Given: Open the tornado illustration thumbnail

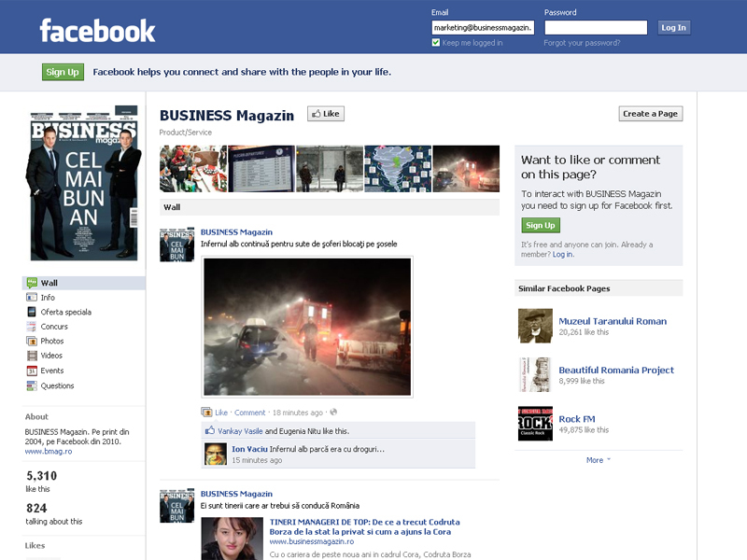Looking at the screenshot, I should click(398, 169).
